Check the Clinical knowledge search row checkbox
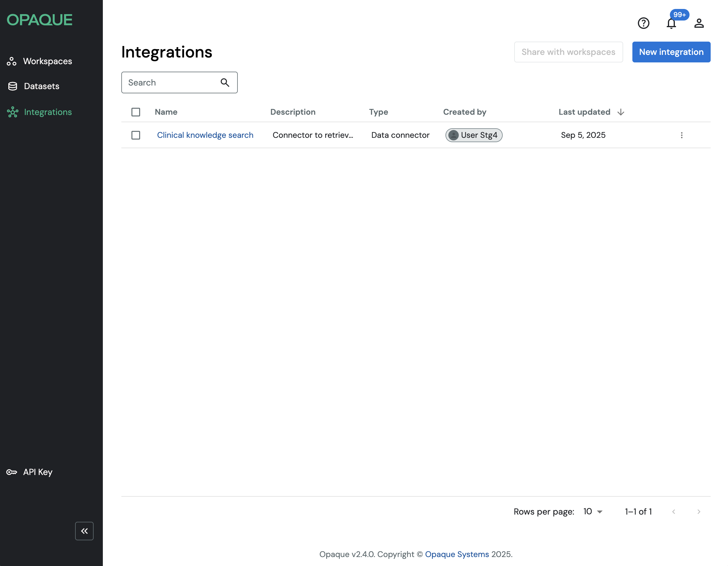Viewport: 728px width, 566px height. [136, 135]
